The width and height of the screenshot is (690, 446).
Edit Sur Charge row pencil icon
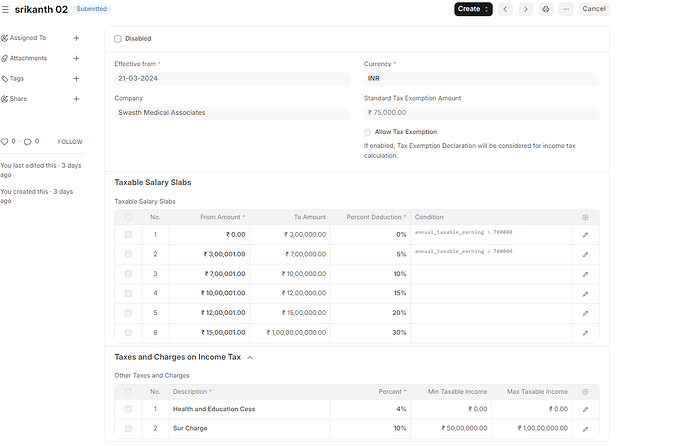coord(585,429)
